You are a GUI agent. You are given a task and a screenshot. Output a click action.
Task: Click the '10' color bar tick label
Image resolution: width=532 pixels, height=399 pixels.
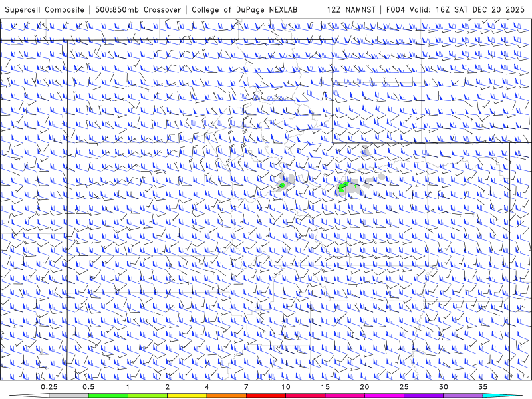(286, 387)
